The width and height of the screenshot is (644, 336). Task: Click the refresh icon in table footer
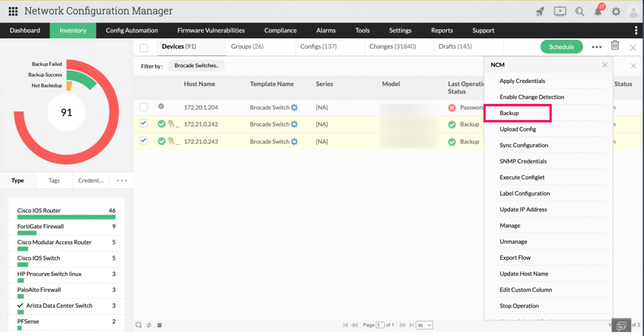point(148,325)
